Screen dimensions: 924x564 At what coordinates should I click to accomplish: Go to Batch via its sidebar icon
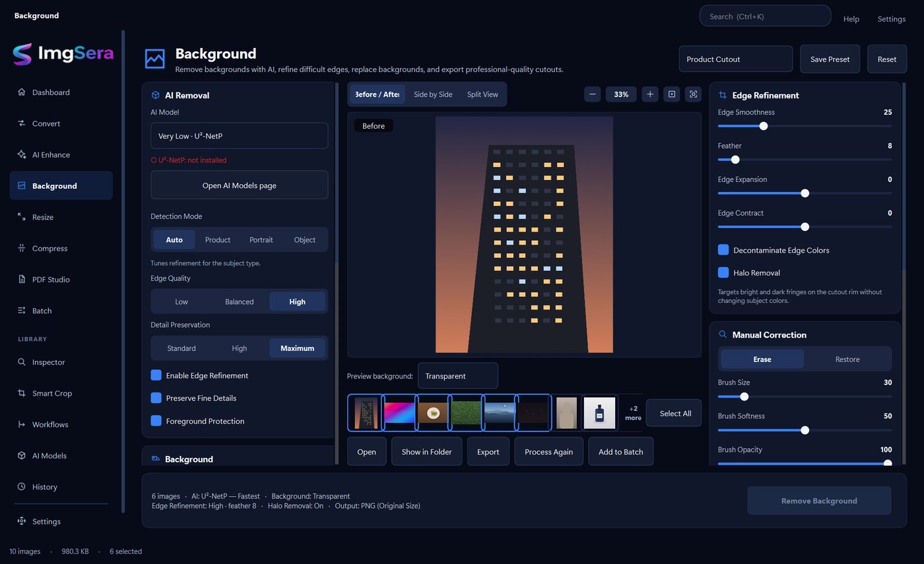tap(22, 311)
